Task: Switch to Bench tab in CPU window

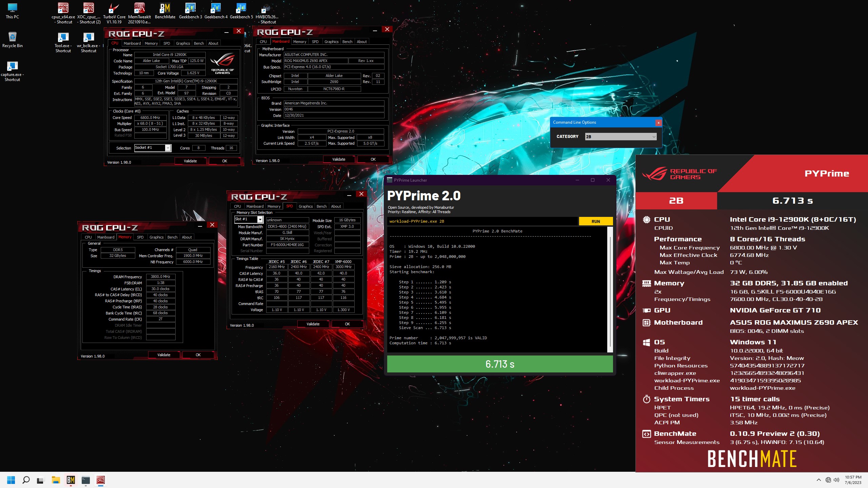Action: 199,43
